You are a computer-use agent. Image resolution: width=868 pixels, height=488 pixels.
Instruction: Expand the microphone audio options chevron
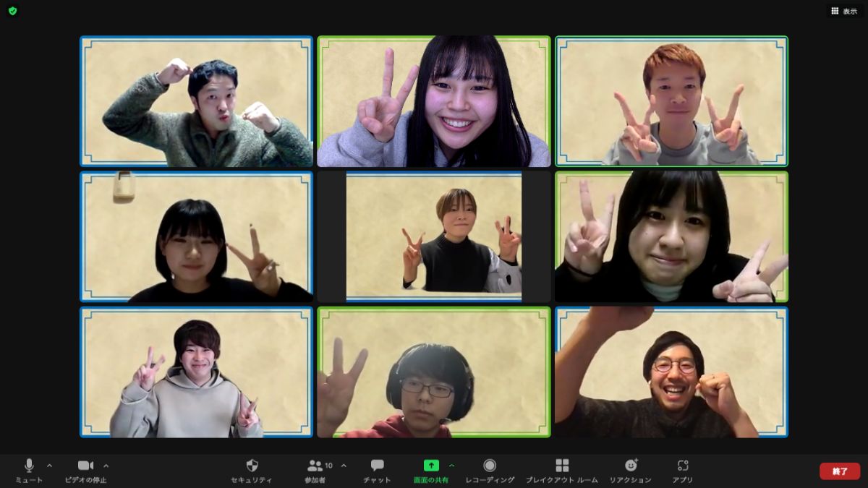pos(49,466)
